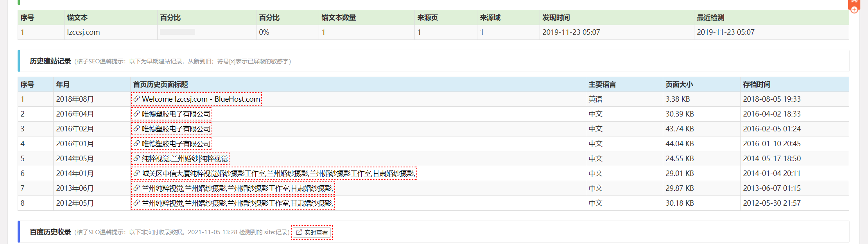Open the 城关区中信大厦纯粹视觉婚纱摄影工作室 link
The height and width of the screenshot is (244, 868).
click(274, 174)
